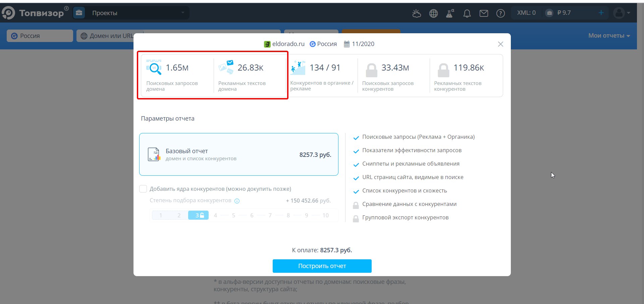Click the calendar icon next to 11/2020
Viewport: 644px width, 304px height.
(x=347, y=44)
